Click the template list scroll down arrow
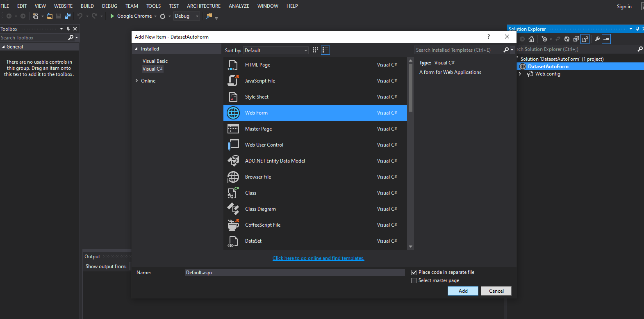Viewport: 644px width, 319px height. click(x=410, y=247)
